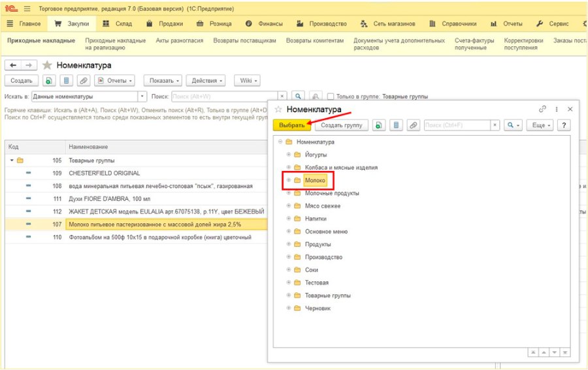588x370 pixels.
Task: Expand the Черновик folder
Action: 288,308
